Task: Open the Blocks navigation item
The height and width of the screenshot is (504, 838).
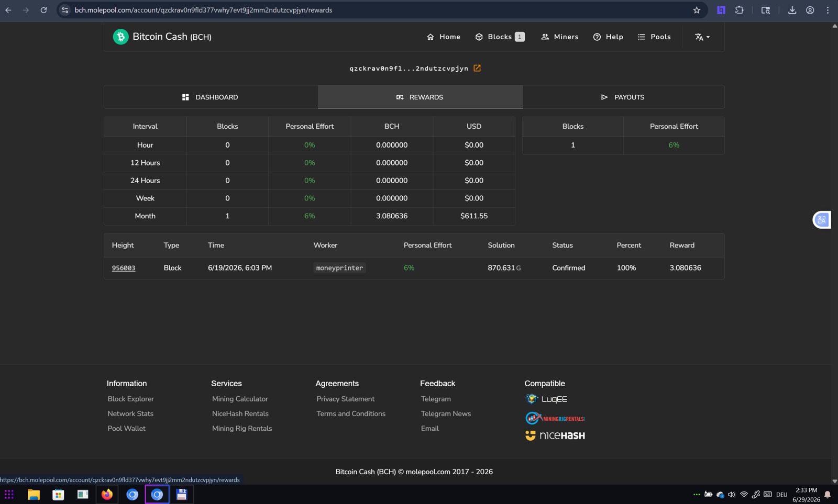Action: tap(500, 37)
